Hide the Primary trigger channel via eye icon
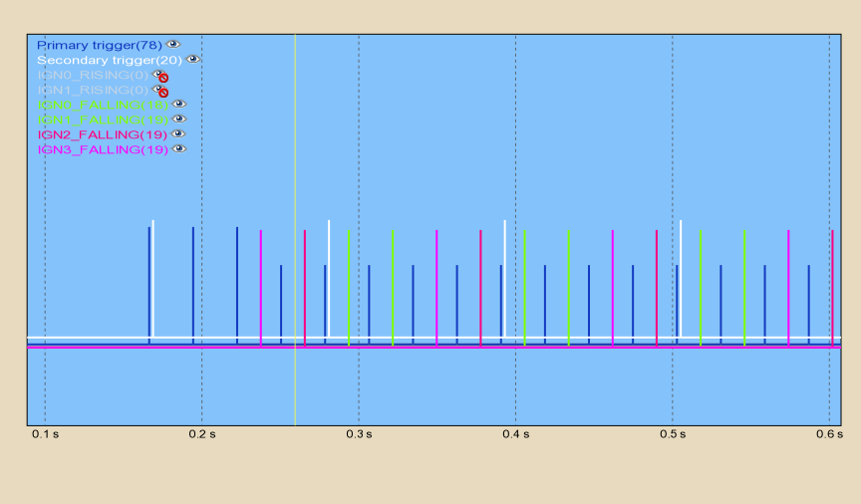This screenshot has width=861, height=504. 172,45
